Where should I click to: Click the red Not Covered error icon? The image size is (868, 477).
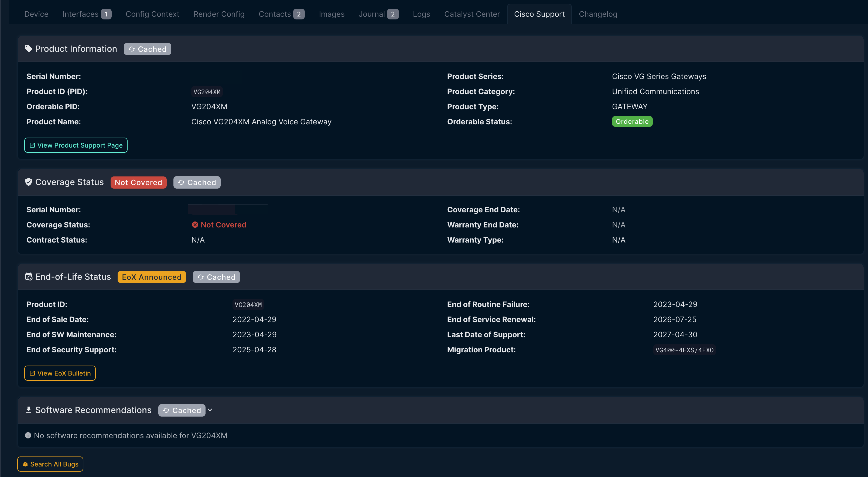click(195, 225)
